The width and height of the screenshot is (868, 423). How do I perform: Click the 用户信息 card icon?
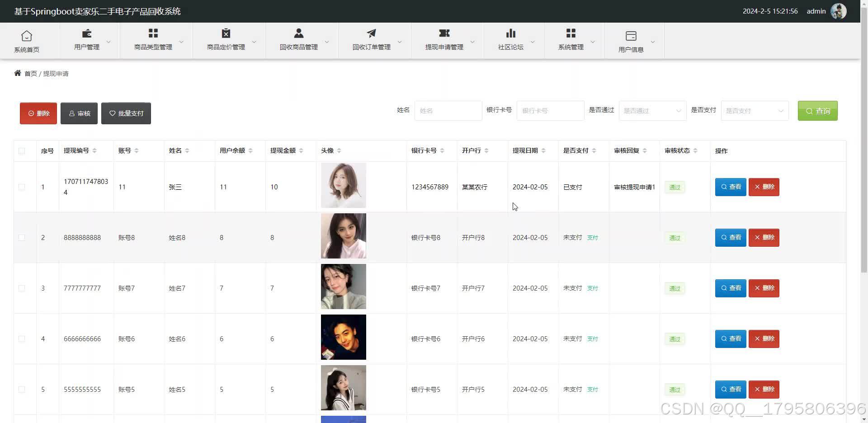click(x=631, y=36)
